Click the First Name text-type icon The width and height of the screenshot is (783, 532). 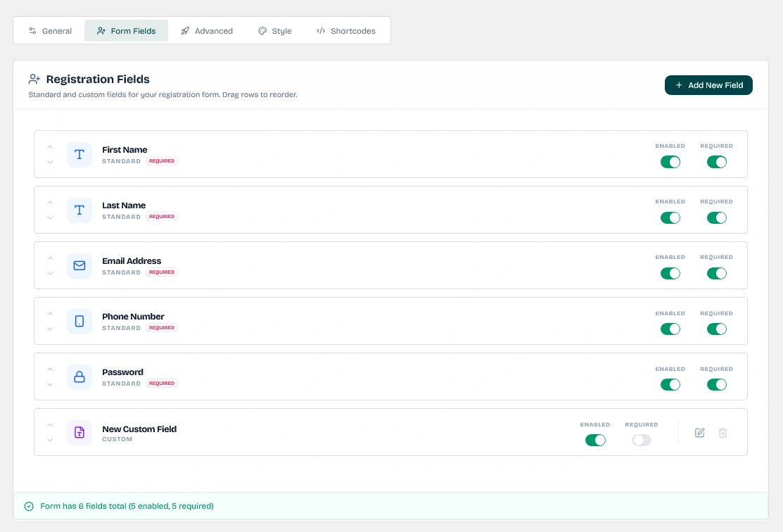click(79, 154)
